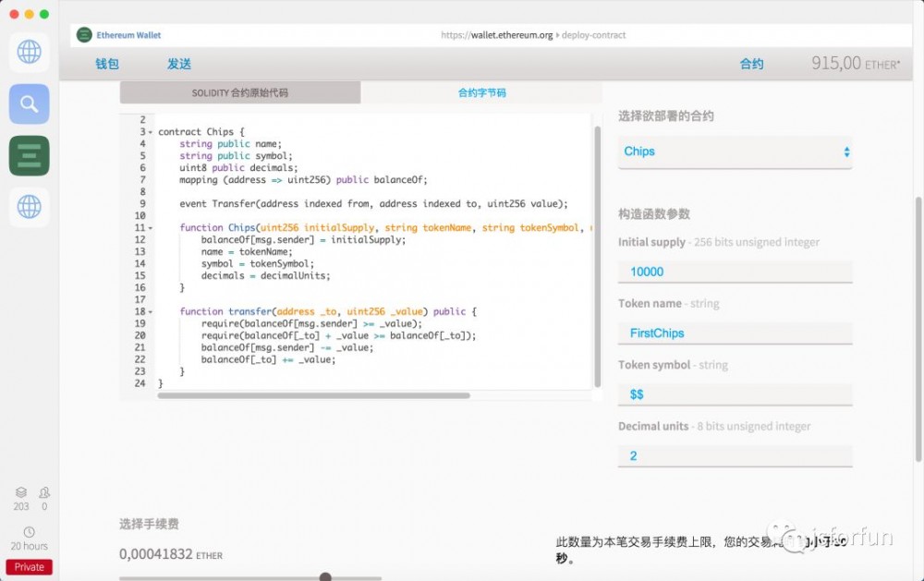Click the Initial supply input showing 10000

(x=735, y=271)
